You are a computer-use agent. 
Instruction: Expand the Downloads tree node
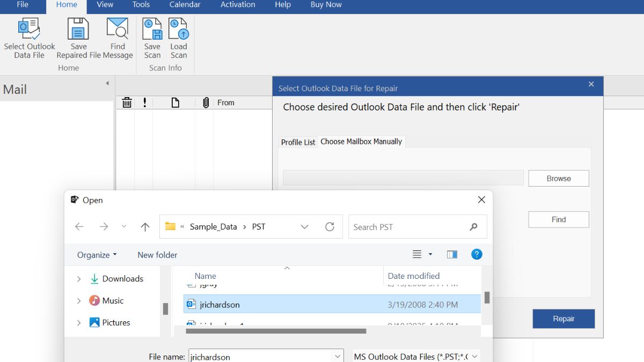79,279
